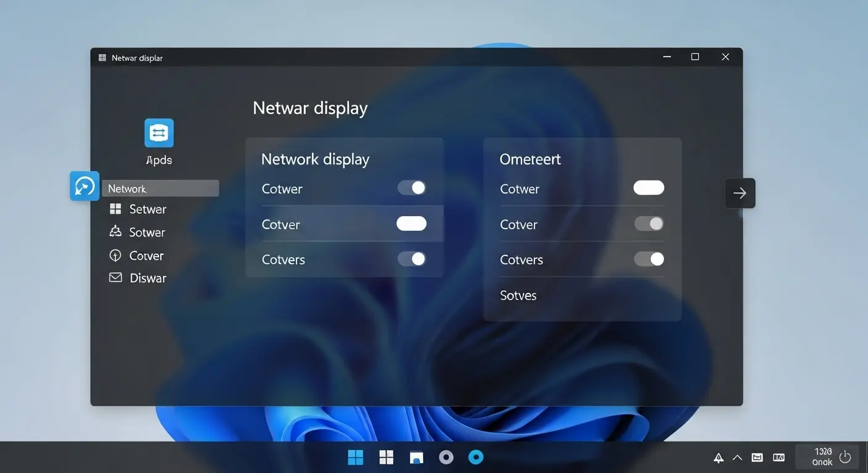Click the right arrow next button
The height and width of the screenshot is (473, 868).
(x=740, y=193)
